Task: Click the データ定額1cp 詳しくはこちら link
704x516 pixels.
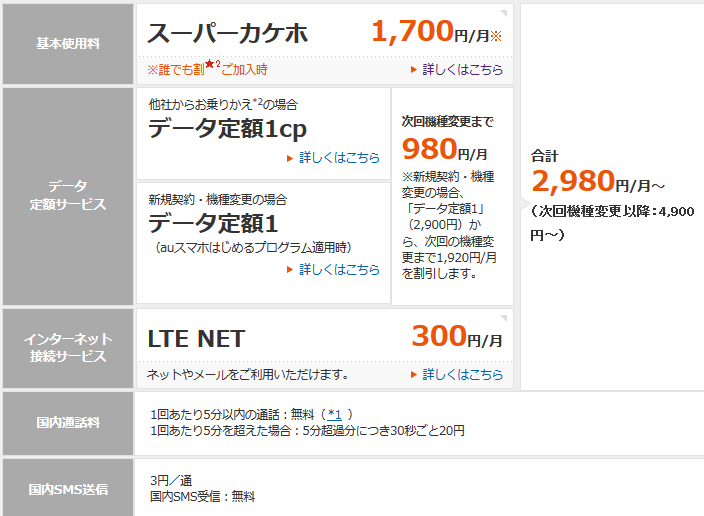Action: point(339,158)
